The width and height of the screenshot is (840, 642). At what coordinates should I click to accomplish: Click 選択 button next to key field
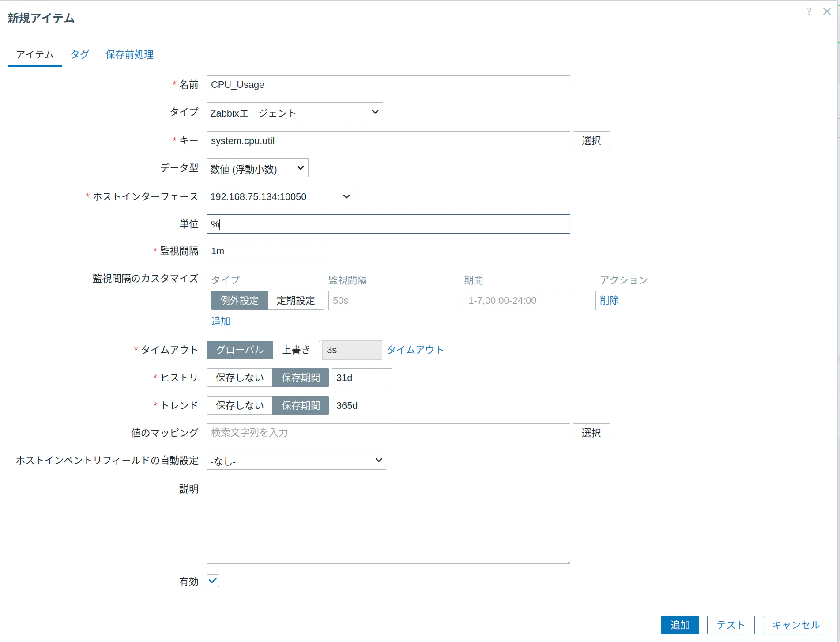(591, 141)
